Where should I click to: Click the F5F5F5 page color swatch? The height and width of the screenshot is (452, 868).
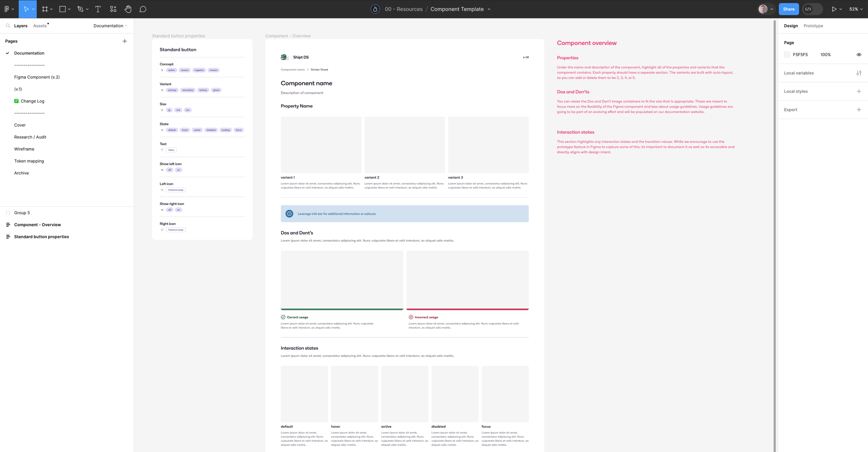tap(787, 55)
